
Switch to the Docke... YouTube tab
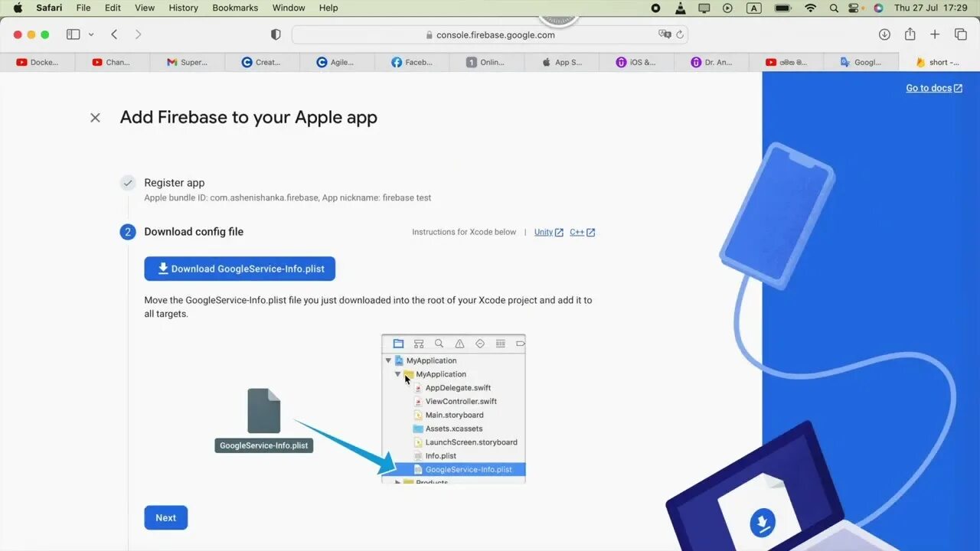[x=38, y=63]
